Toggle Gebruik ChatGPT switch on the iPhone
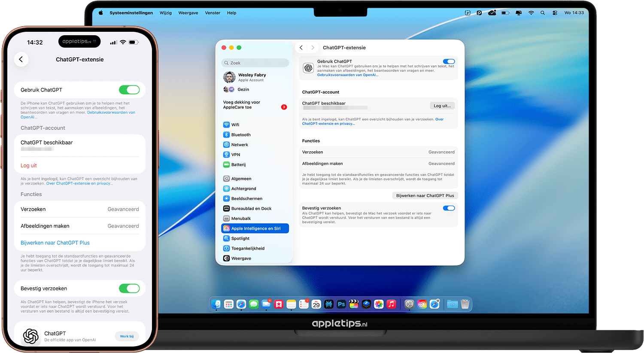The width and height of the screenshot is (644, 353). coord(129,90)
